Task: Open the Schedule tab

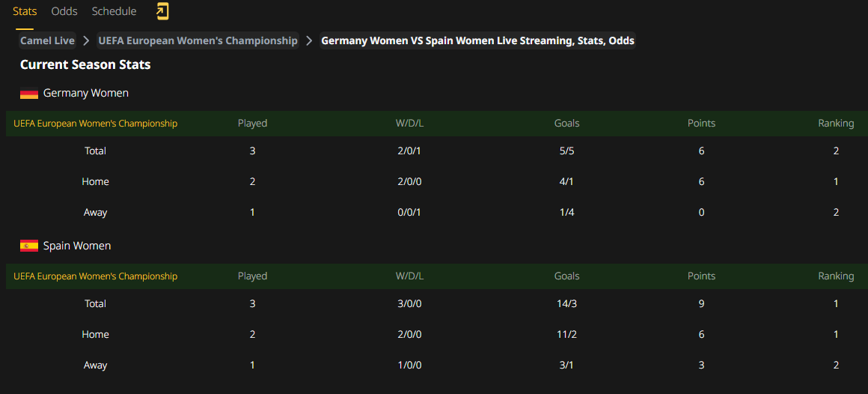Action: 114,11
